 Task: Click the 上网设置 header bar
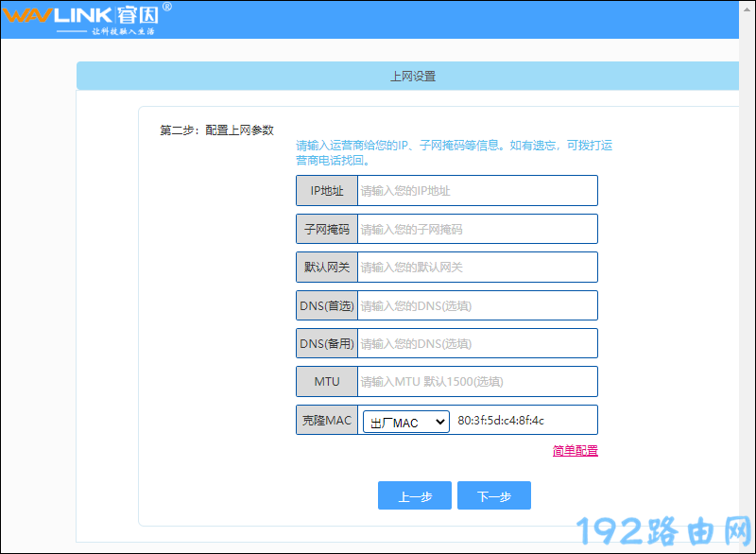pyautogui.click(x=413, y=77)
